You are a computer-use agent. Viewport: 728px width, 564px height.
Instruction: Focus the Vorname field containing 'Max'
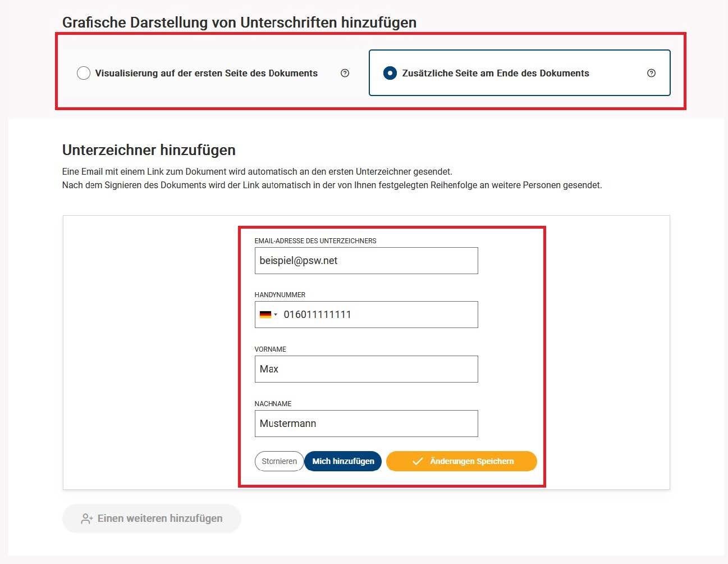[x=366, y=369]
